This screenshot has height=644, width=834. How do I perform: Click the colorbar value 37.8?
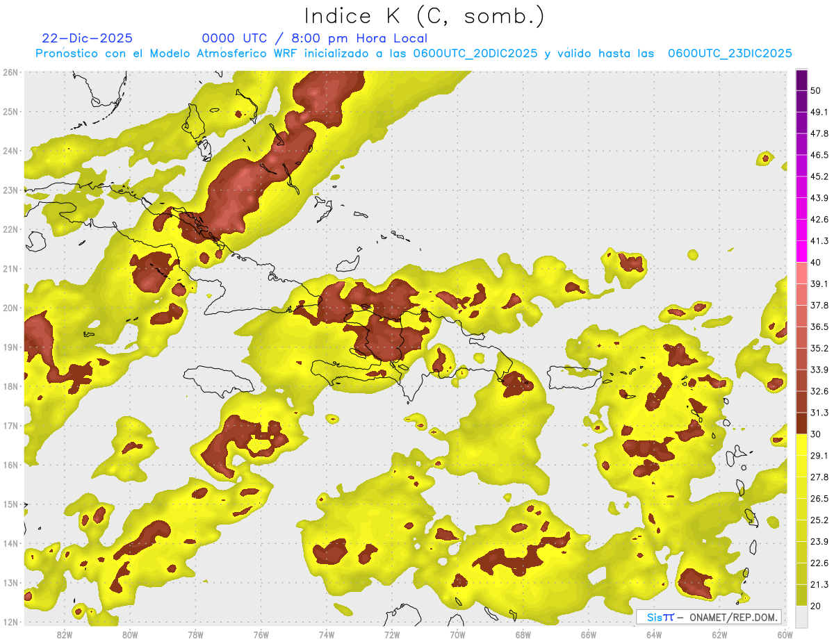819,305
